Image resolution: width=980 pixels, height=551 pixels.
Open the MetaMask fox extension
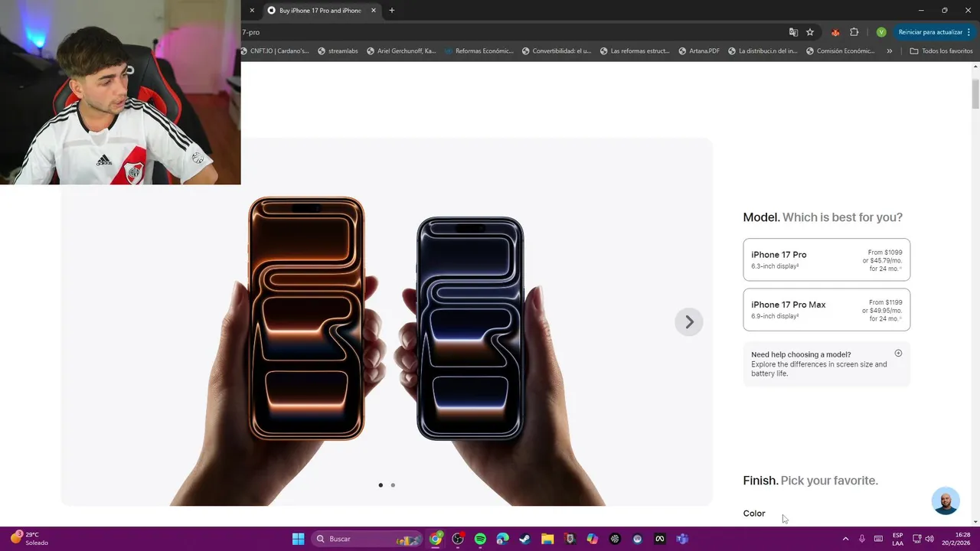click(835, 32)
